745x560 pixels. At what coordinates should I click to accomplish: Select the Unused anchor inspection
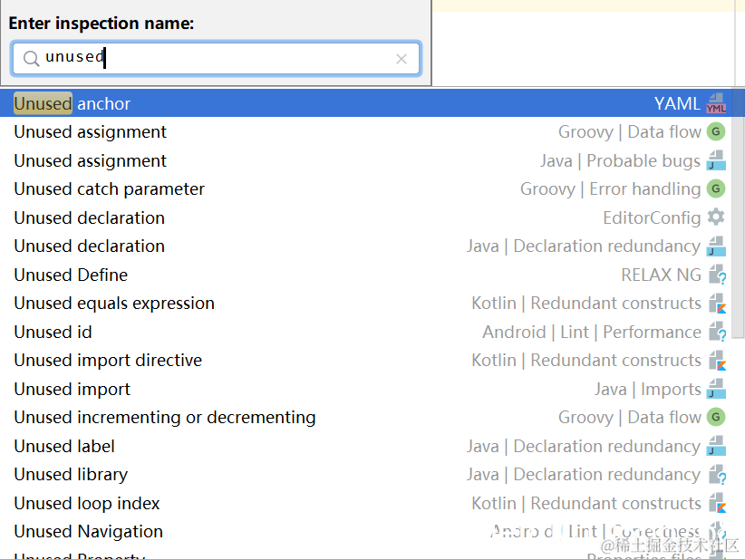73,104
